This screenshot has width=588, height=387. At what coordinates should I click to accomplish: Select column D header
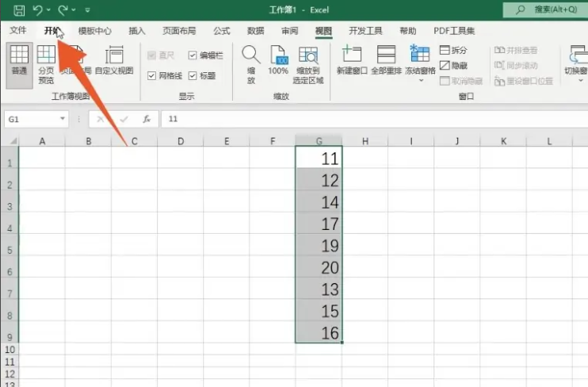coord(181,141)
